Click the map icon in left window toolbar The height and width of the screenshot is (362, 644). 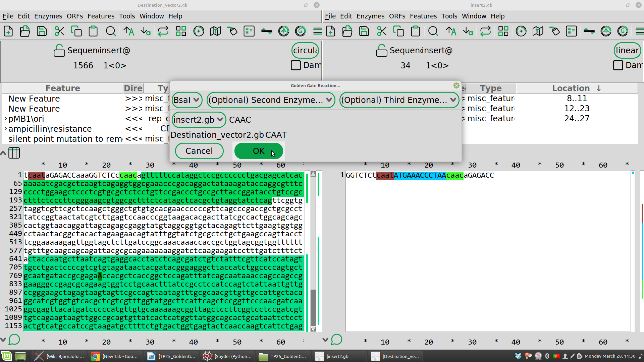215,31
